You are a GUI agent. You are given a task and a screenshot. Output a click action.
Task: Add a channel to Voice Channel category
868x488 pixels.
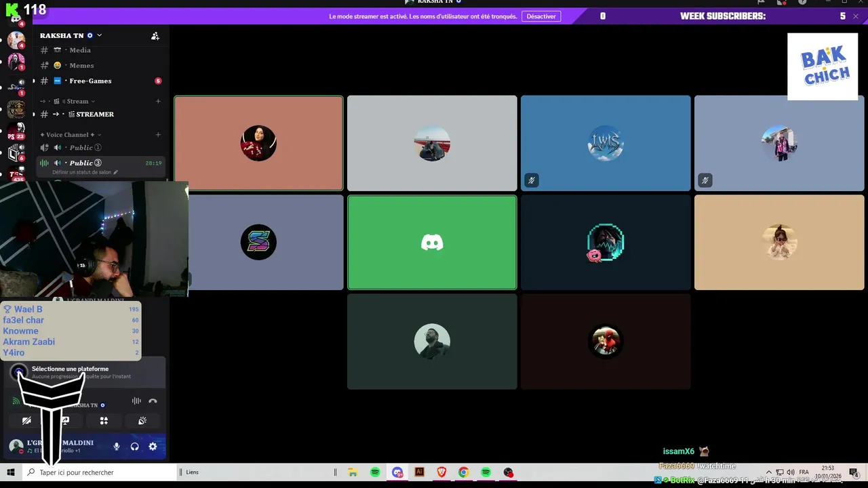coord(158,134)
